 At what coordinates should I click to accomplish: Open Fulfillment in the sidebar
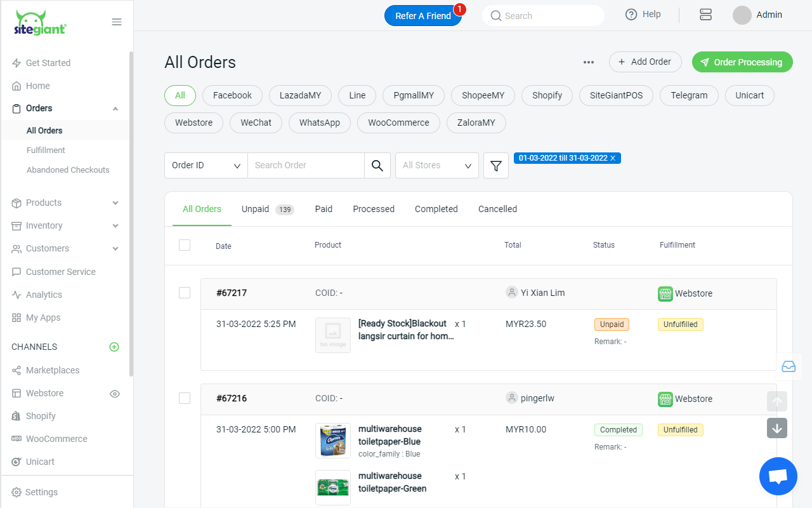[x=46, y=150]
